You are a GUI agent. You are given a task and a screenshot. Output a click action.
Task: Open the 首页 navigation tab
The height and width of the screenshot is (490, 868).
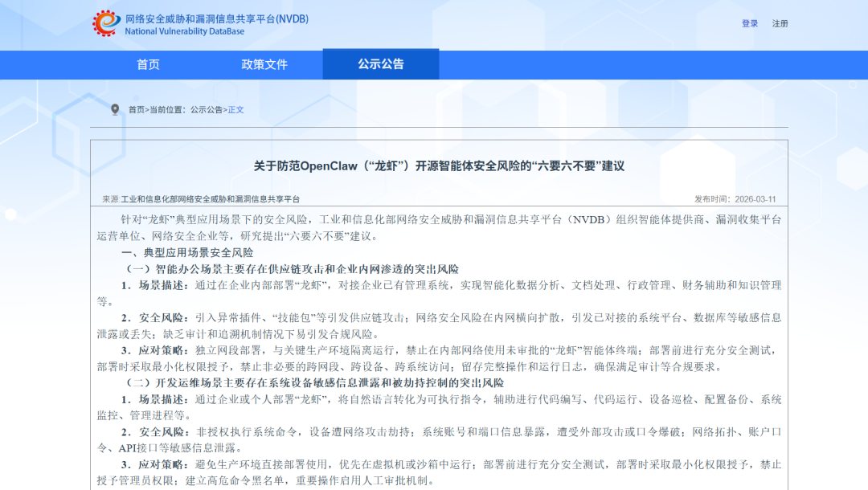click(x=149, y=65)
